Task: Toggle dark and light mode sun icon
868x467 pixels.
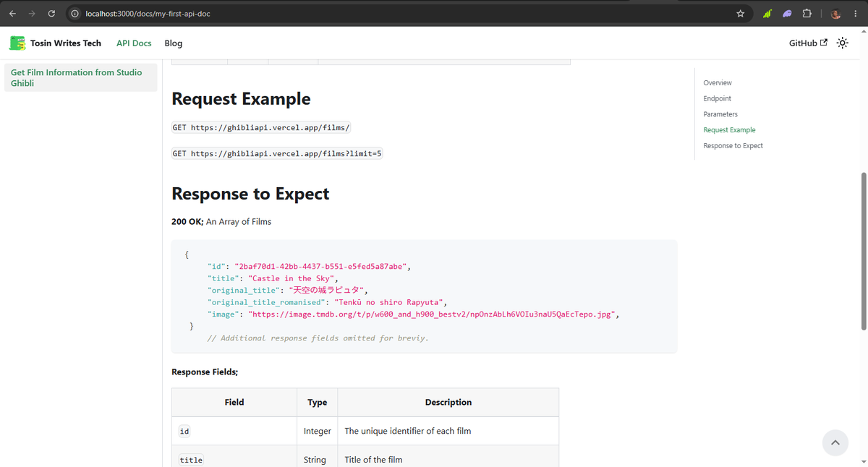Action: (843, 43)
